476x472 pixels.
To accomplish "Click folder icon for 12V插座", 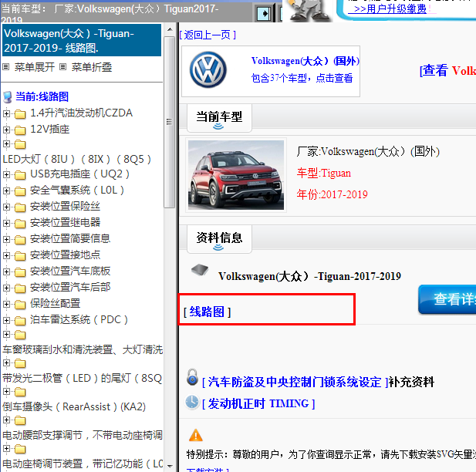I will 20,130.
